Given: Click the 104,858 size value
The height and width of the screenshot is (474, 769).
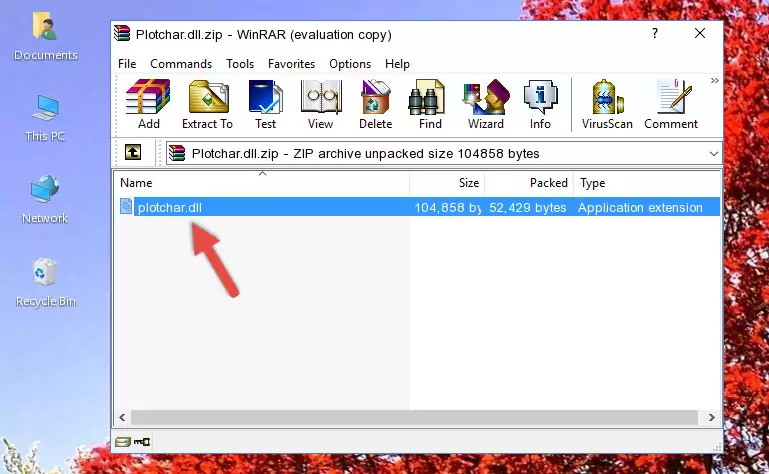Looking at the screenshot, I should pos(448,208).
